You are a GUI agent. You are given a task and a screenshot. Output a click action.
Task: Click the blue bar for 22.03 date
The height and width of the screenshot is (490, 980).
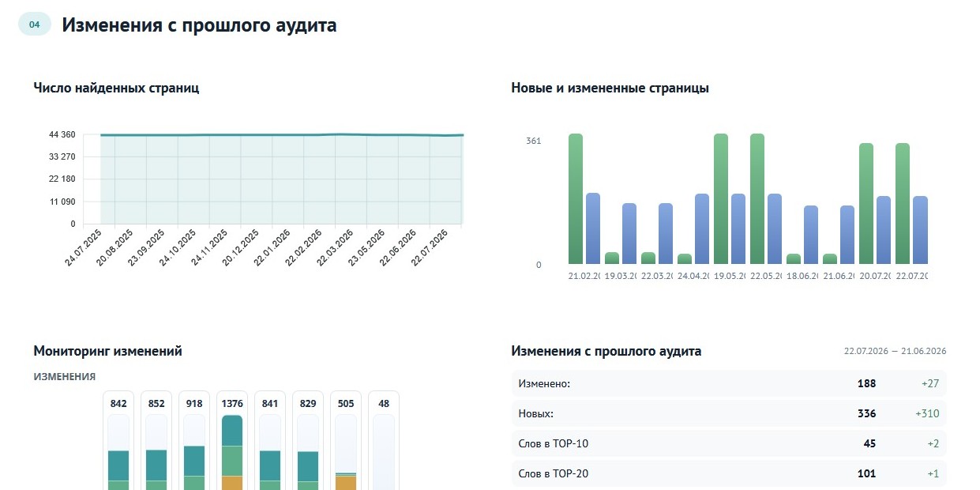666,233
